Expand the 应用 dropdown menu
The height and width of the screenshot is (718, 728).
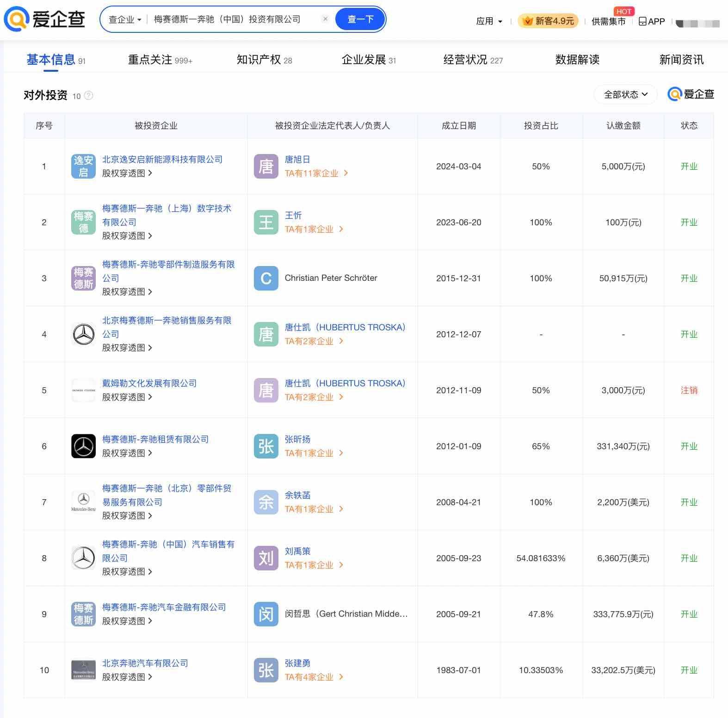pyautogui.click(x=489, y=21)
